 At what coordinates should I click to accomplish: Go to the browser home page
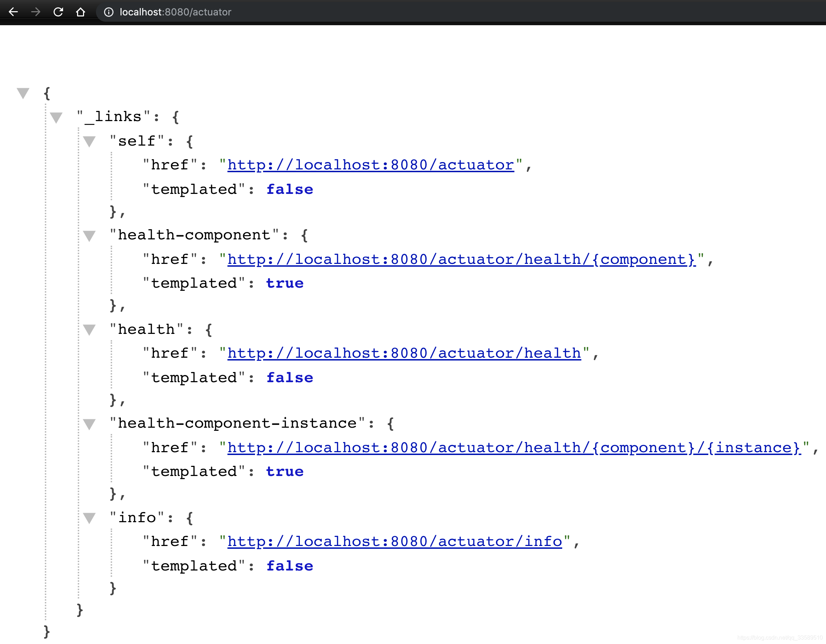click(x=80, y=12)
